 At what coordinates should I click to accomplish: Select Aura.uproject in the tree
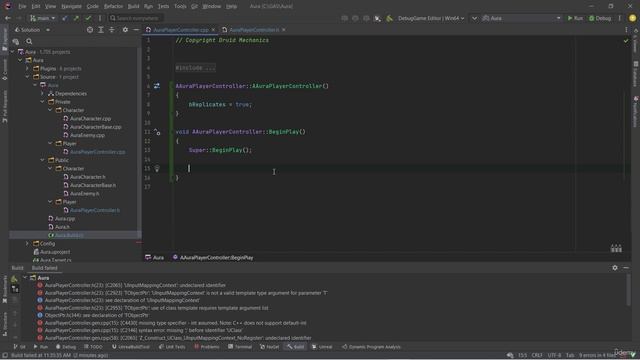coord(55,252)
